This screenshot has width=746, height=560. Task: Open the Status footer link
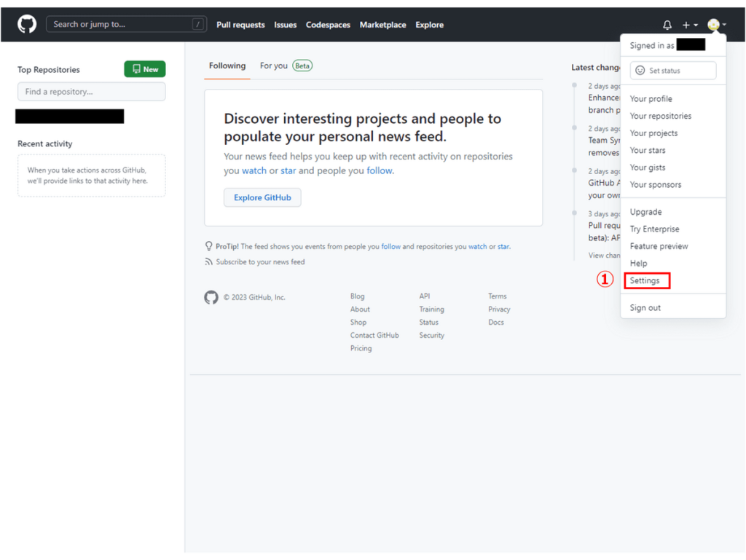pos(428,322)
